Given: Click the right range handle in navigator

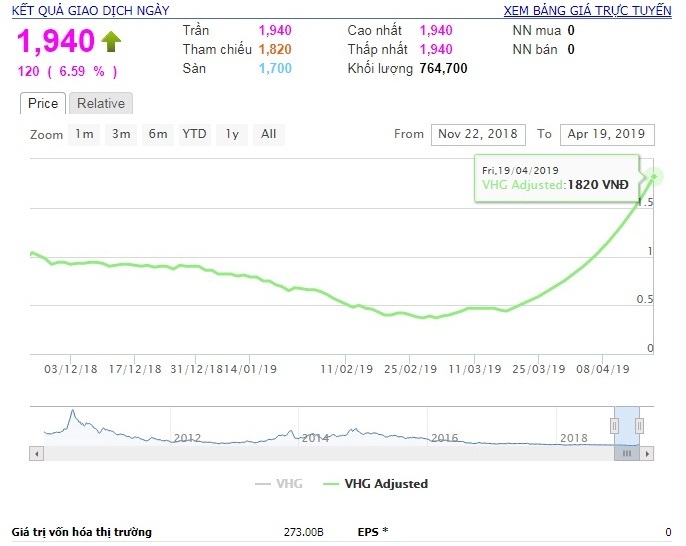Looking at the screenshot, I should coord(640,426).
